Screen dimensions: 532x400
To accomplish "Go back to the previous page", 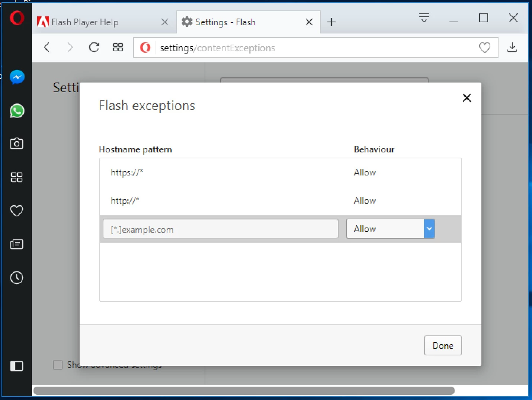I will coord(47,47).
